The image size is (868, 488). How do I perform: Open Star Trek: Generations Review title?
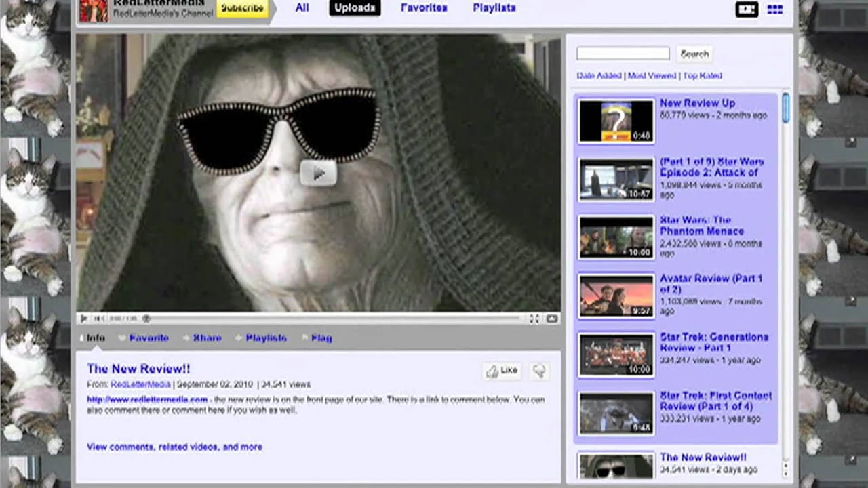click(x=714, y=342)
